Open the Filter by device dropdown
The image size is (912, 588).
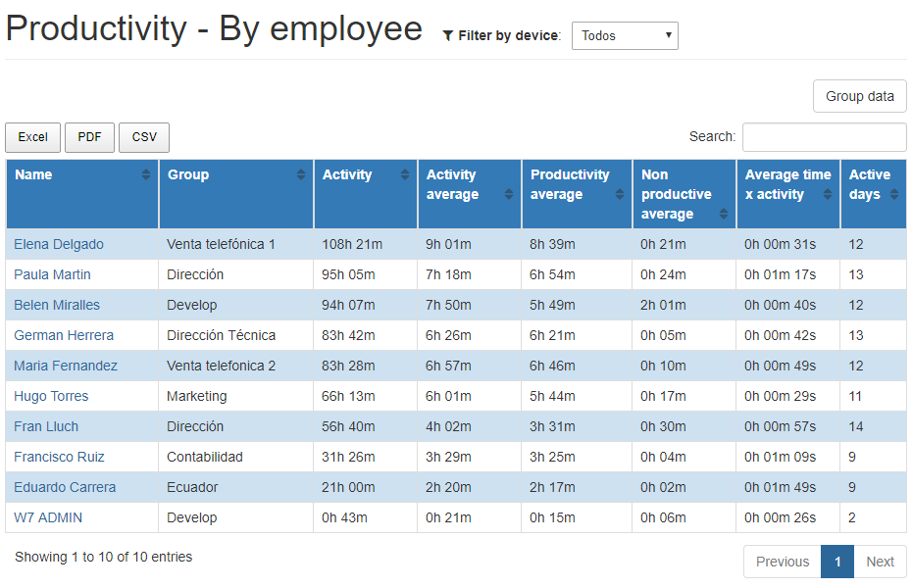[x=625, y=35]
